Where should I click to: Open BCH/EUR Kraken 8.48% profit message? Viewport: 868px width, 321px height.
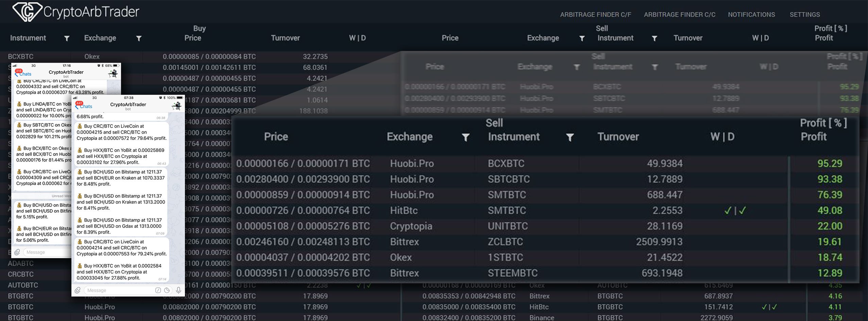[x=121, y=178]
